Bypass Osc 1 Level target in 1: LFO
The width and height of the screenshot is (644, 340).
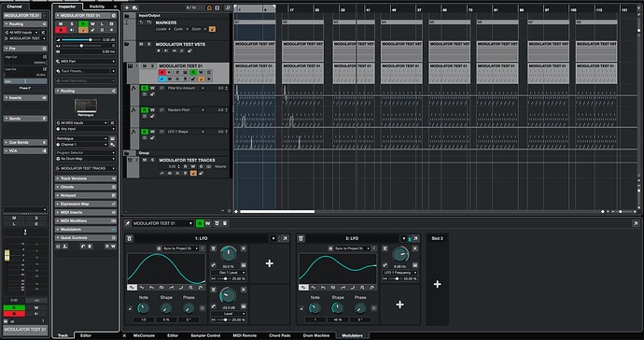pyautogui.click(x=213, y=248)
